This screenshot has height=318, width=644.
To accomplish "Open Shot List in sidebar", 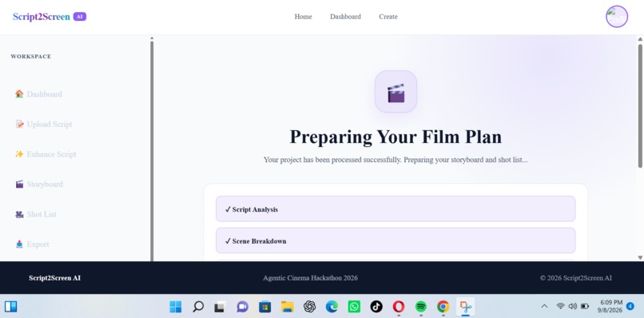I will point(42,214).
